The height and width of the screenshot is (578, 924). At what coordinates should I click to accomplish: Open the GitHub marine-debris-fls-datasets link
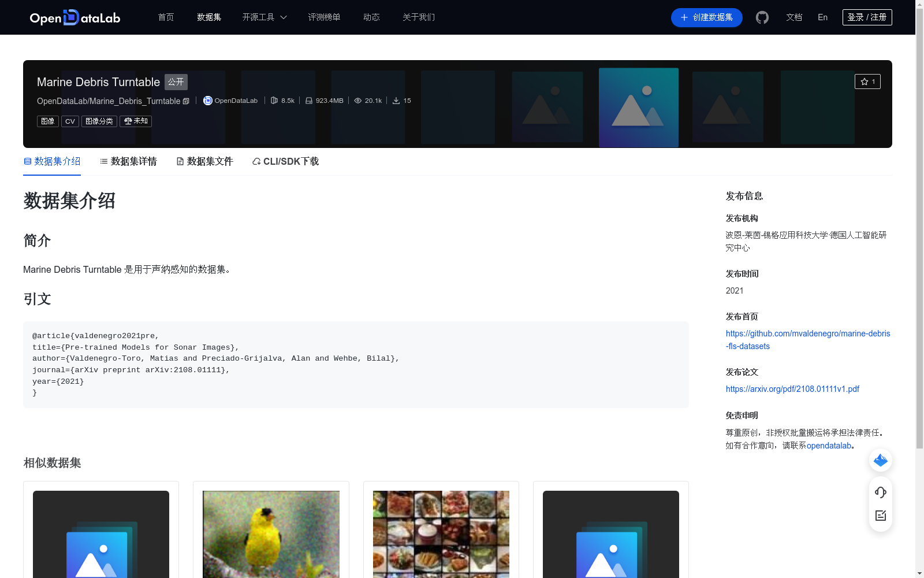coord(808,340)
